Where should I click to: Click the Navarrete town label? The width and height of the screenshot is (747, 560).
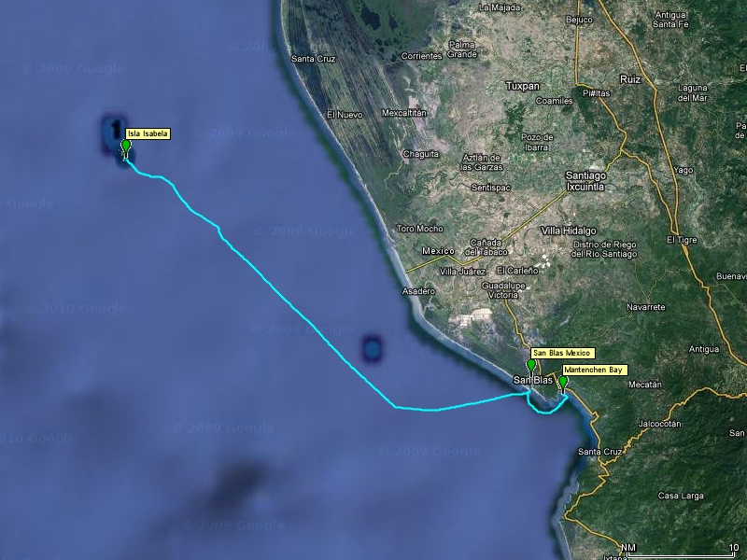tap(645, 307)
